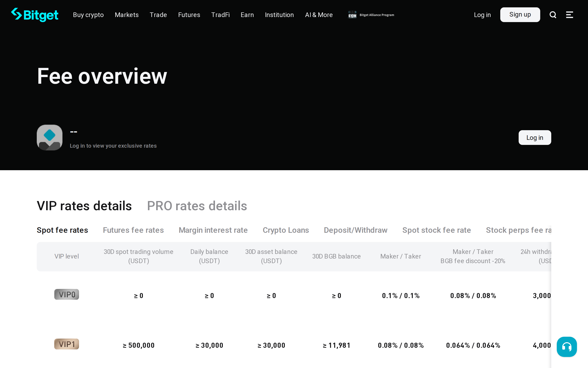Click the '30D spot trading volume (USDT)' header
This screenshot has height=368, width=588.
pyautogui.click(x=139, y=256)
